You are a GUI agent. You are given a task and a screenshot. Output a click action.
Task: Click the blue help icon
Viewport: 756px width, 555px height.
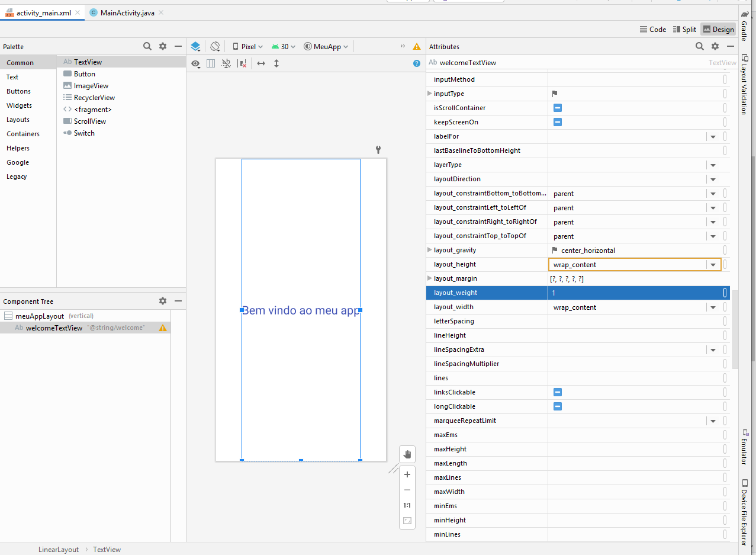coord(417,63)
